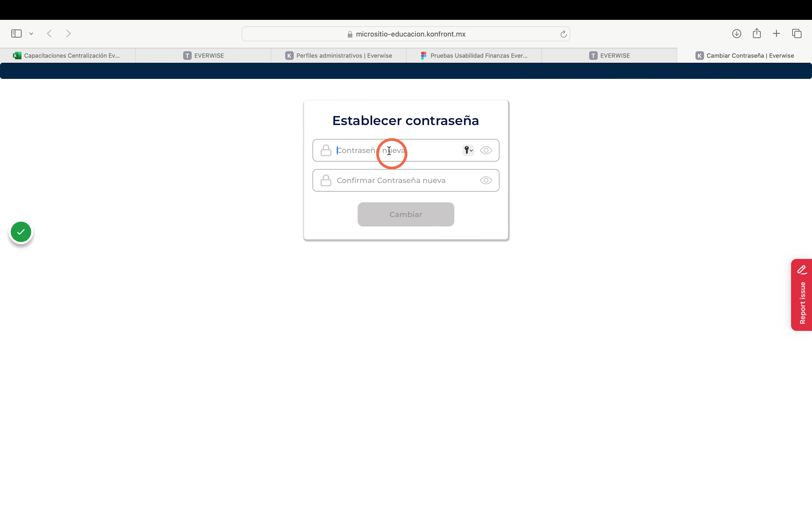Open the sidebar options dropdown arrow
The width and height of the screenshot is (812, 527).
point(31,33)
